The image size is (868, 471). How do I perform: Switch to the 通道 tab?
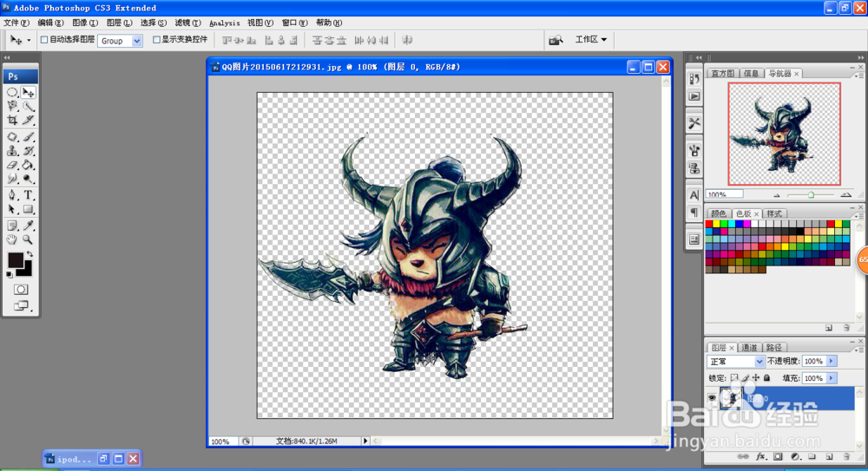(x=749, y=348)
